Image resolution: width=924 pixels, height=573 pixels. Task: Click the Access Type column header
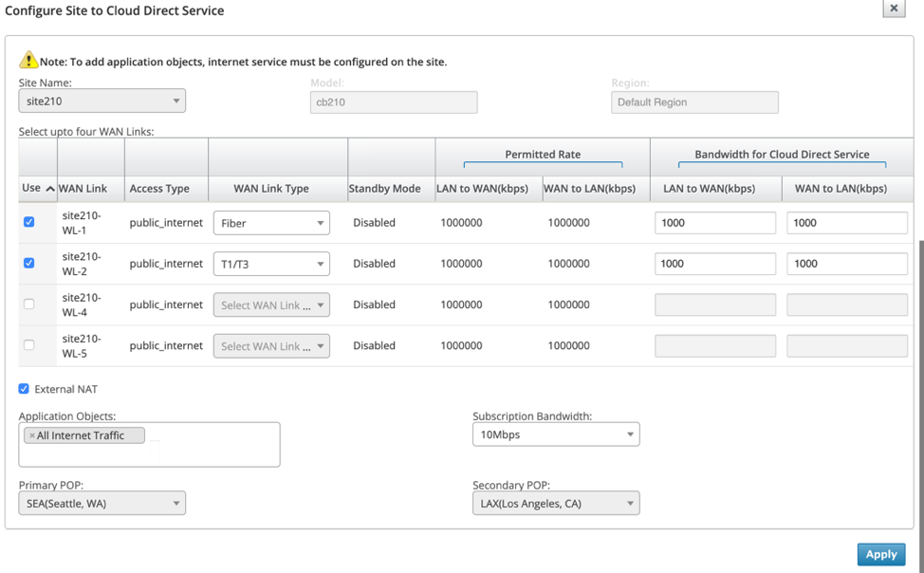coord(159,189)
